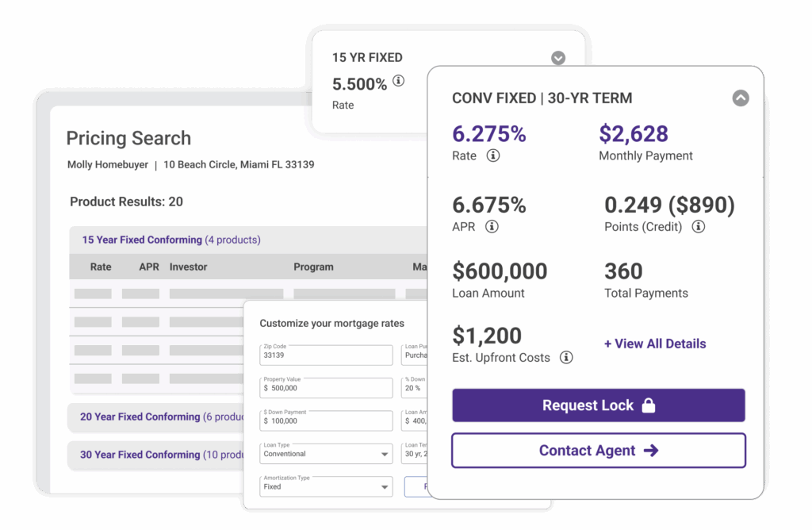
Task: Click the address 10 Beach Circle, Miami
Action: tap(239, 165)
